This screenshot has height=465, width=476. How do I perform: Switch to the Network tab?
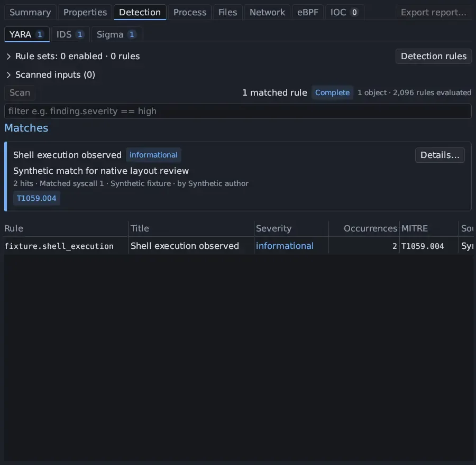[267, 13]
